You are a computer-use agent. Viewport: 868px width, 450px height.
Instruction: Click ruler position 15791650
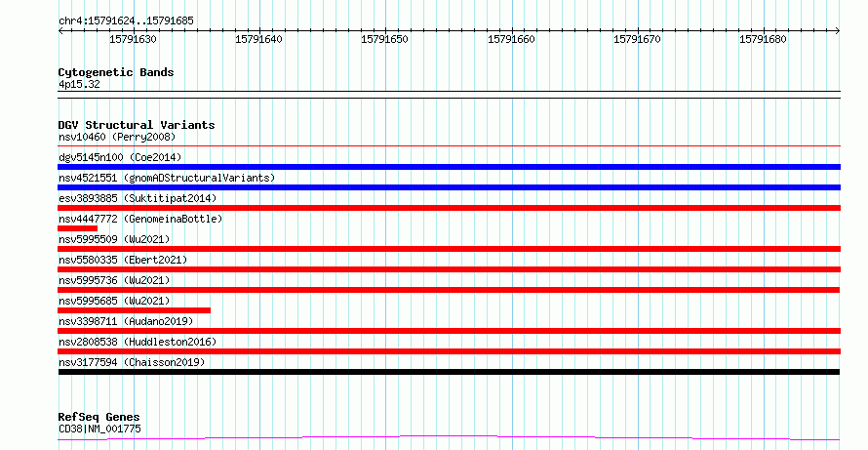click(384, 39)
